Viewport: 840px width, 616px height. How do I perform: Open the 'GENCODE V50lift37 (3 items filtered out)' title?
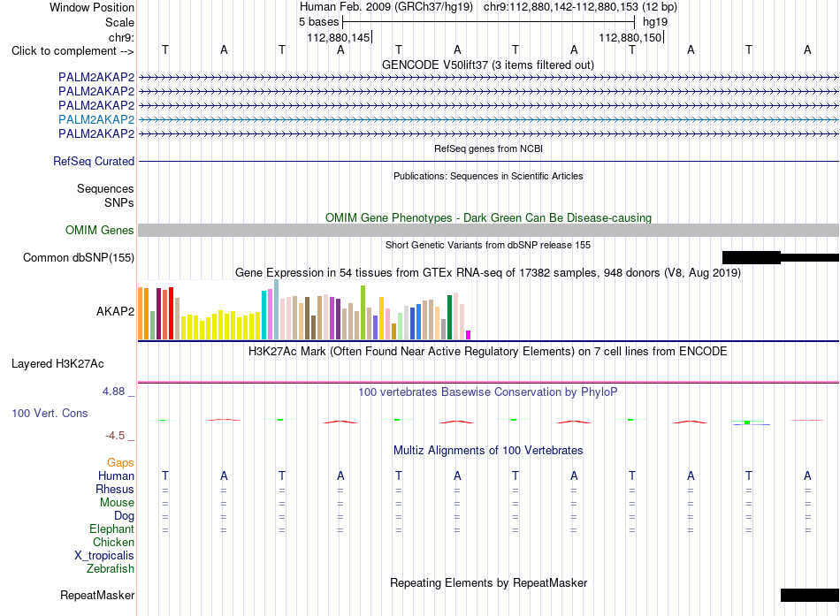(488, 65)
